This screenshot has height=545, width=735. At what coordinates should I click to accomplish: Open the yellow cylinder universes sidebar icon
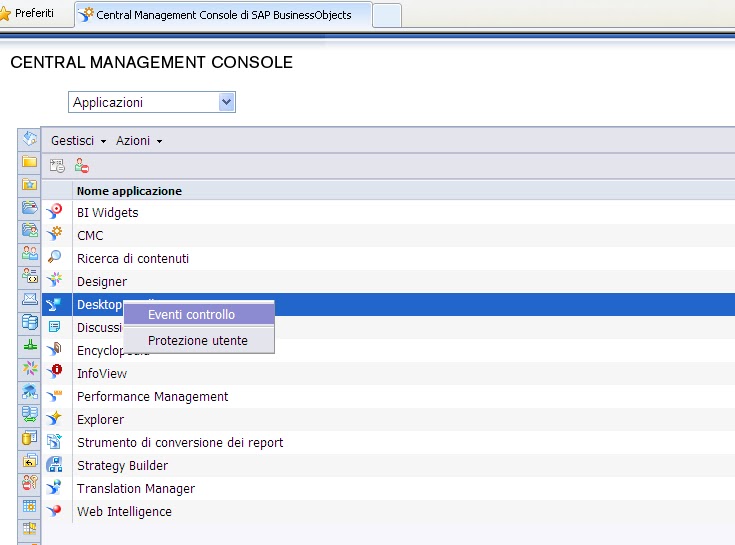pyautogui.click(x=30, y=438)
